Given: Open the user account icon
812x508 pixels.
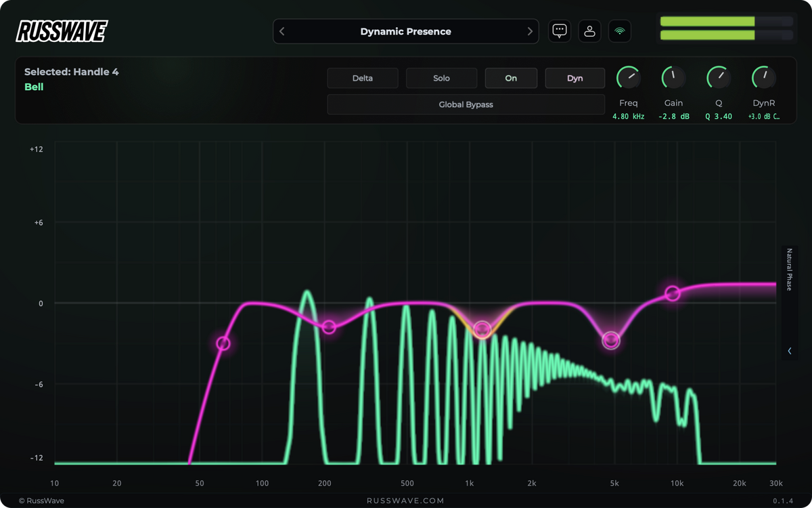Looking at the screenshot, I should (589, 31).
